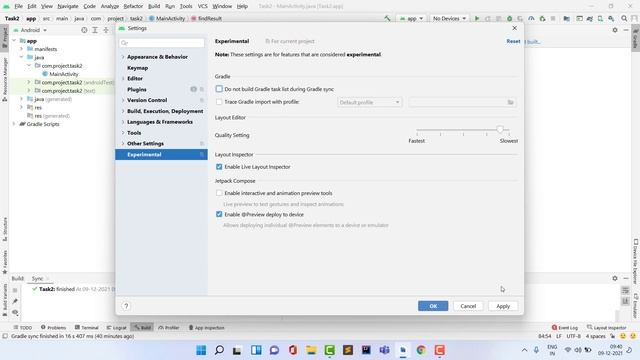Screen dimensions: 640x360
Task: Expand the Tools settings category
Action: pos(123,133)
